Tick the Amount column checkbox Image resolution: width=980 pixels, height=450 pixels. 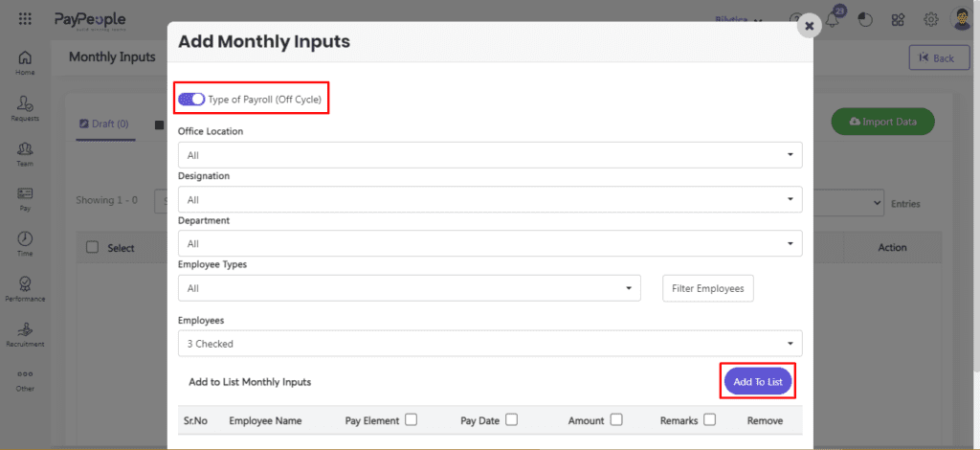click(616, 419)
